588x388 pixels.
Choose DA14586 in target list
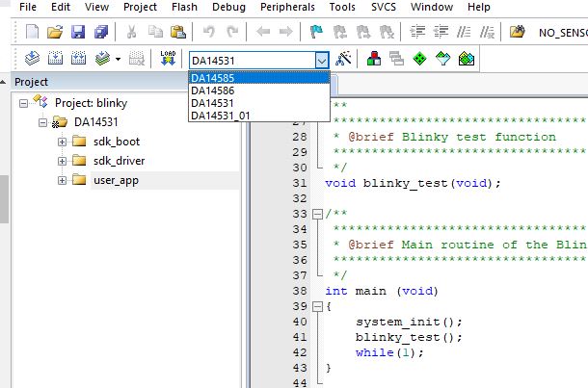tap(259, 91)
